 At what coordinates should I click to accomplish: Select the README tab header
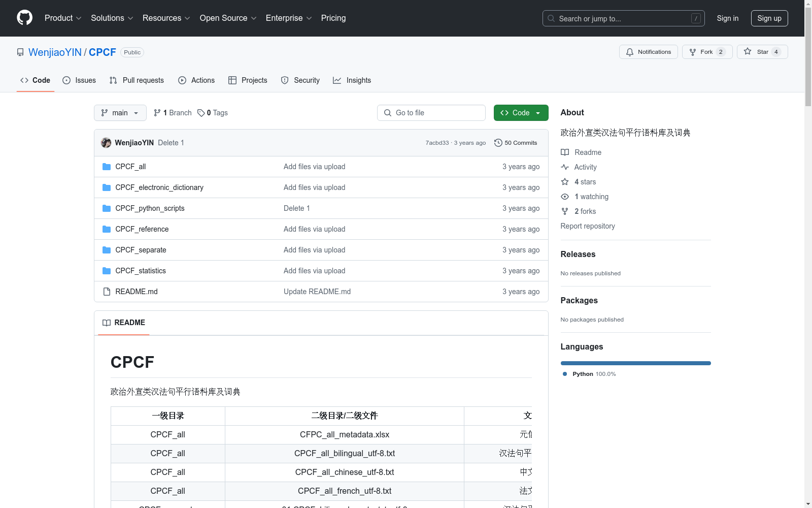click(124, 323)
